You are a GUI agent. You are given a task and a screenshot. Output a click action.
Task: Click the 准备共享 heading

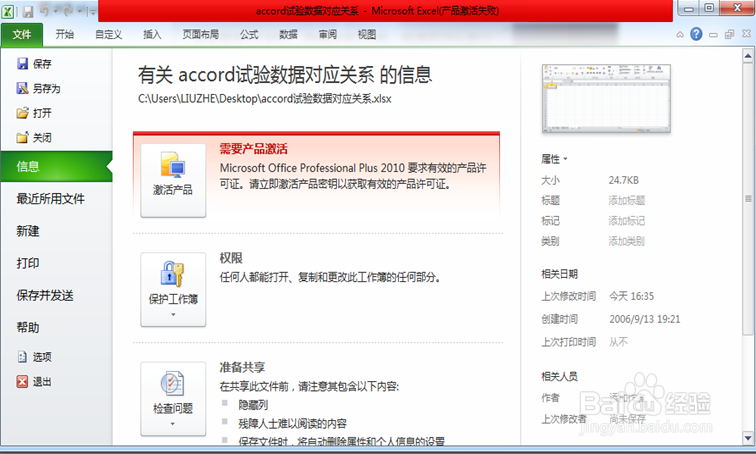point(242,367)
